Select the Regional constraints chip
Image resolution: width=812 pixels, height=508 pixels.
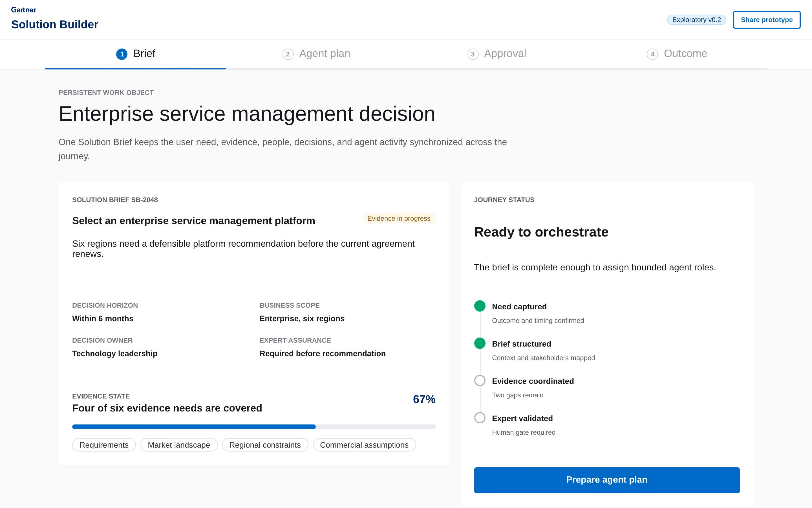265,445
